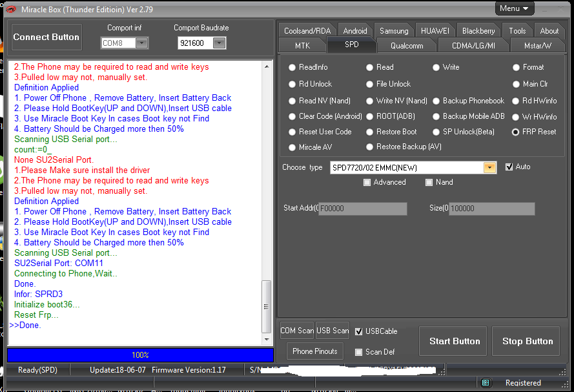Open the Menu dropdown at top right
The width and height of the screenshot is (574, 392).
[515, 8]
